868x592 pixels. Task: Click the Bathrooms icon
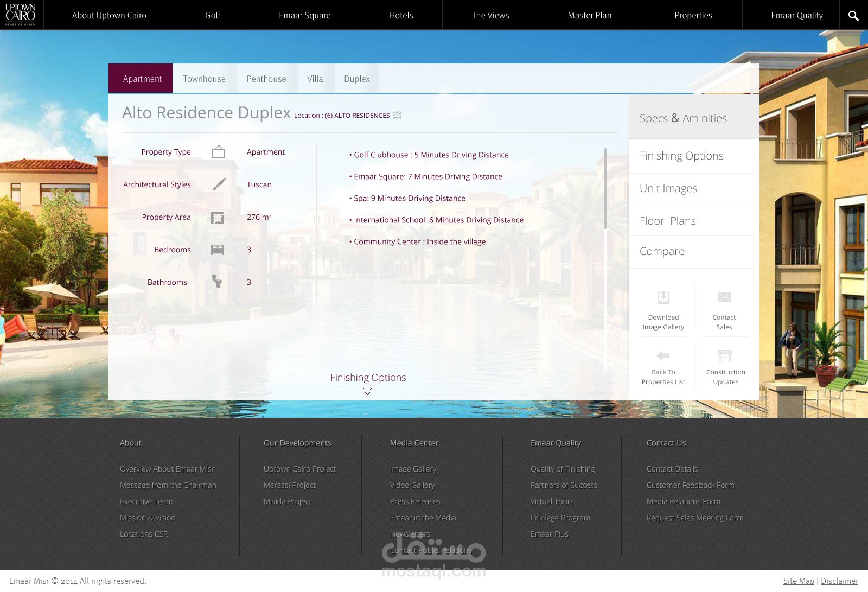217,281
